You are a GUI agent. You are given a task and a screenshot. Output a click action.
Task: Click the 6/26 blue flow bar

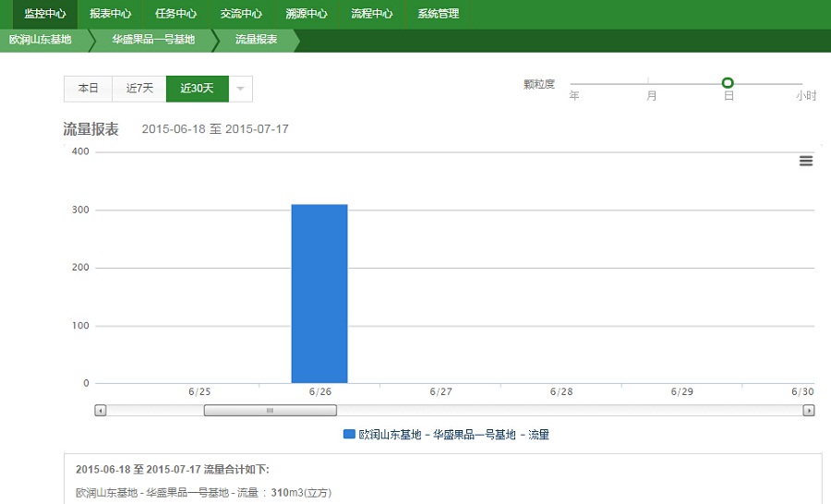(319, 294)
